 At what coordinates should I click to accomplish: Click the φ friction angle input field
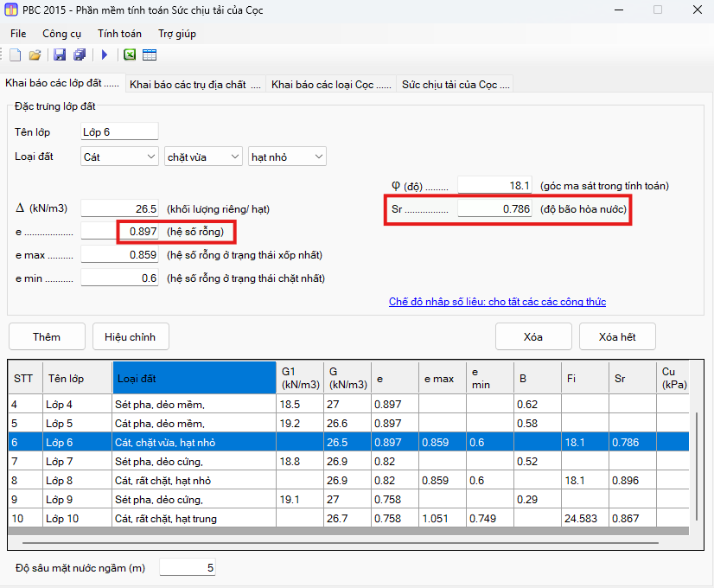pyautogui.click(x=494, y=185)
